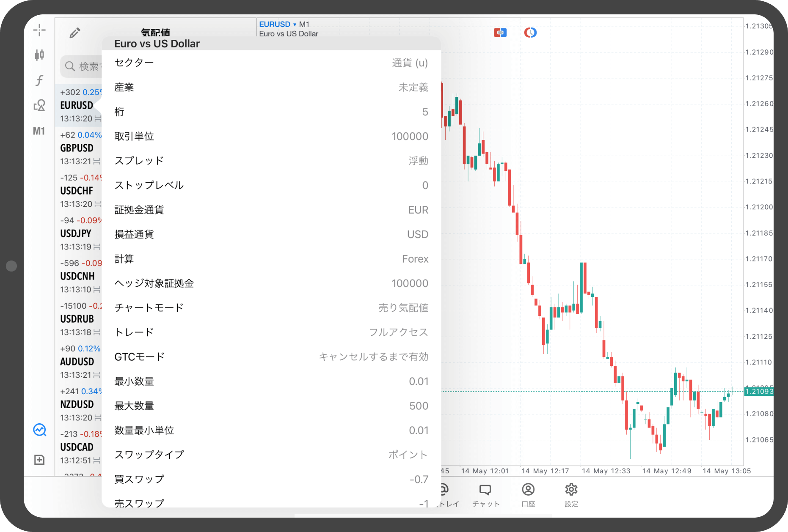Tap the 証拠金通貨 row

pos(271,210)
